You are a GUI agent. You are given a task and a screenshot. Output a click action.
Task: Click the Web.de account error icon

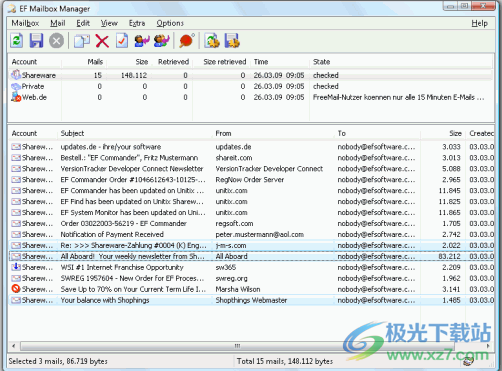(16, 97)
